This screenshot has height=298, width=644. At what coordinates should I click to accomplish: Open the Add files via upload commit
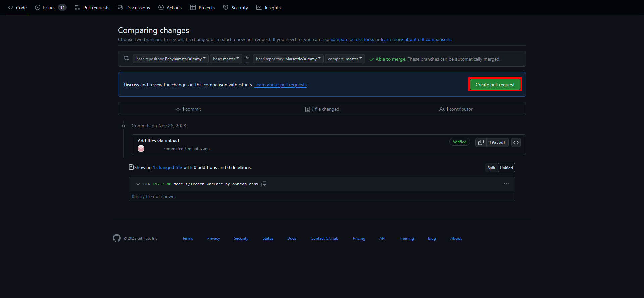pyautogui.click(x=158, y=141)
